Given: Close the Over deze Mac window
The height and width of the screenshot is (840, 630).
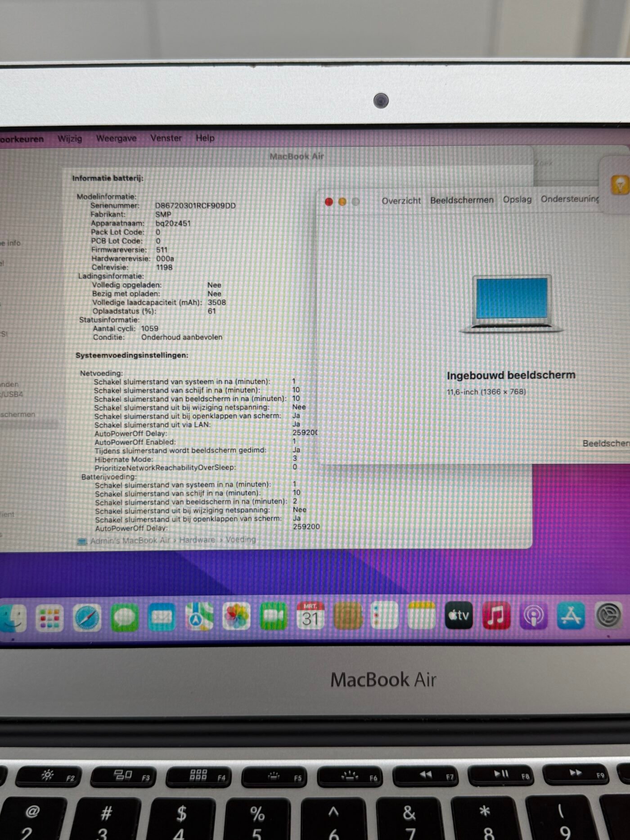Looking at the screenshot, I should [x=329, y=202].
